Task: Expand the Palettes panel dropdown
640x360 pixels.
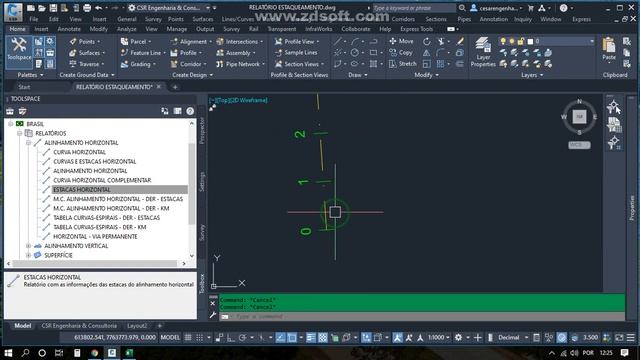Action: [30, 75]
